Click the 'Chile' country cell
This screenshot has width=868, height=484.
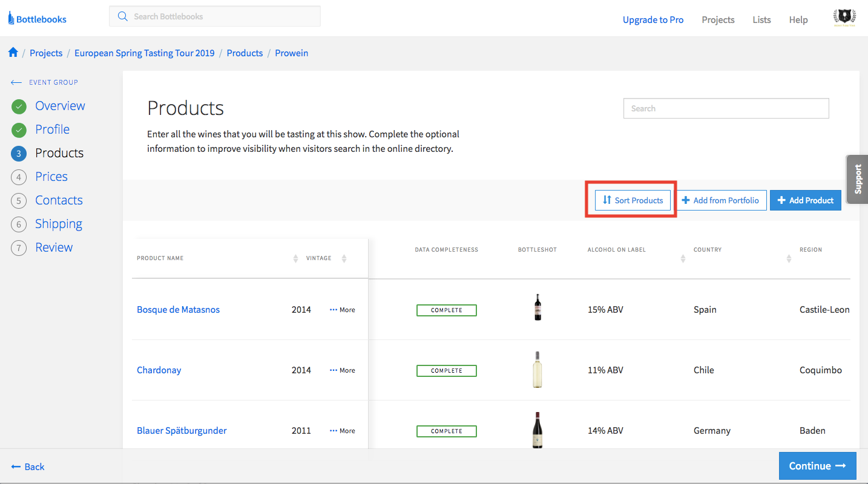click(704, 370)
